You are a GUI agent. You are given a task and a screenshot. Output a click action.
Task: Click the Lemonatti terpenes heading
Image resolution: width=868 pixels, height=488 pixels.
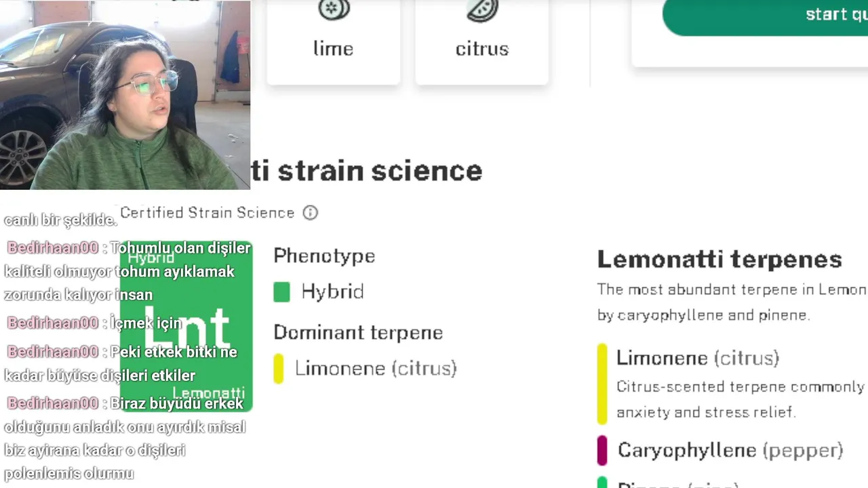click(719, 260)
